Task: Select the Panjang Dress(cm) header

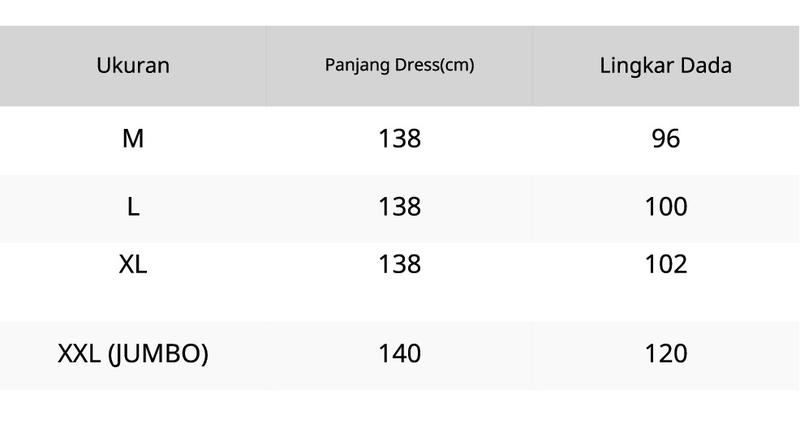Action: pos(399,65)
